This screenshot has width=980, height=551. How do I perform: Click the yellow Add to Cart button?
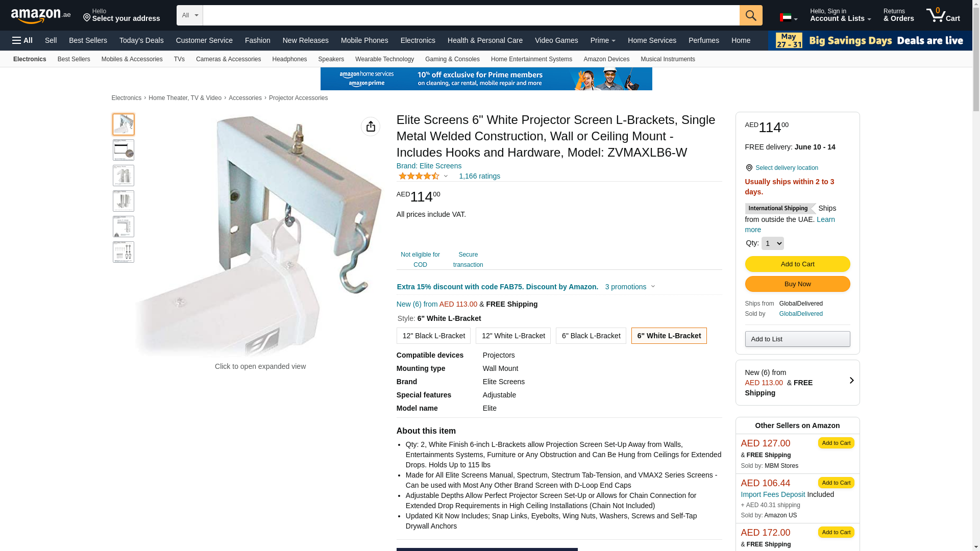[x=797, y=264]
